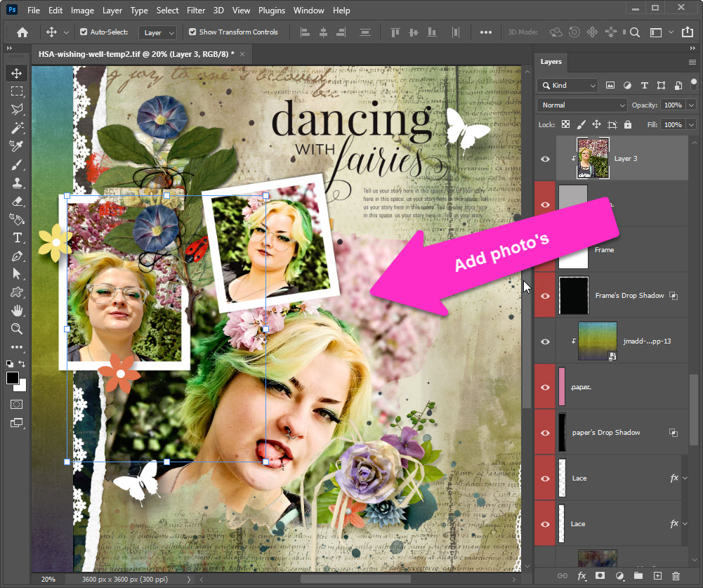Open the blend mode Normal dropdown
703x588 pixels.
coord(582,105)
